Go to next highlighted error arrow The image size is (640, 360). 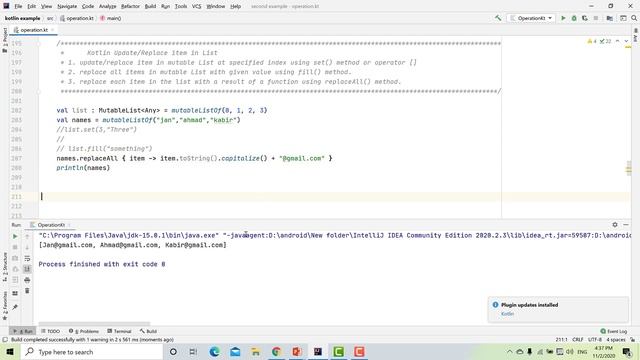[626, 41]
